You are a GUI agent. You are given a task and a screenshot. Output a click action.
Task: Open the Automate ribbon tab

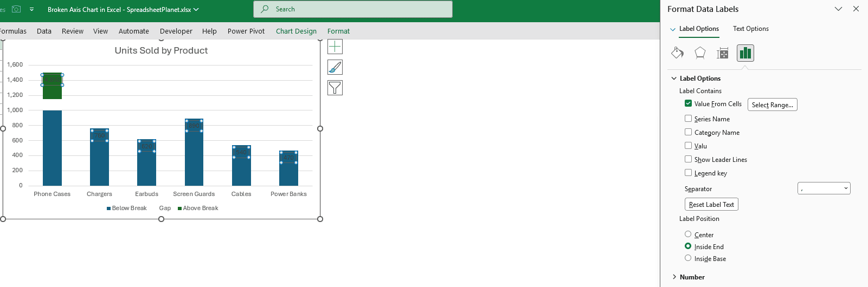[134, 31]
